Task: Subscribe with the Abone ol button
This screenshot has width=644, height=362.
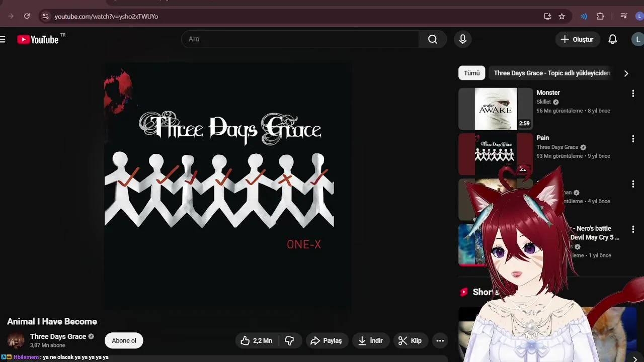Action: (124, 340)
